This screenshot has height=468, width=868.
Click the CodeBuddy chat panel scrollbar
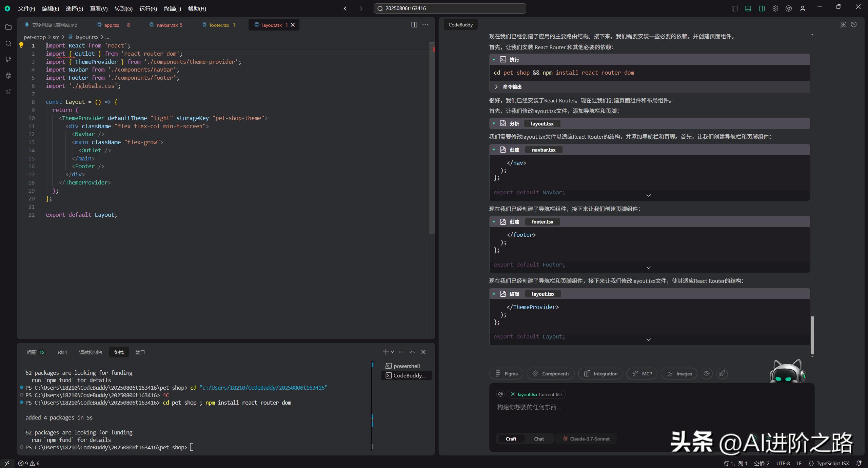pos(812,335)
